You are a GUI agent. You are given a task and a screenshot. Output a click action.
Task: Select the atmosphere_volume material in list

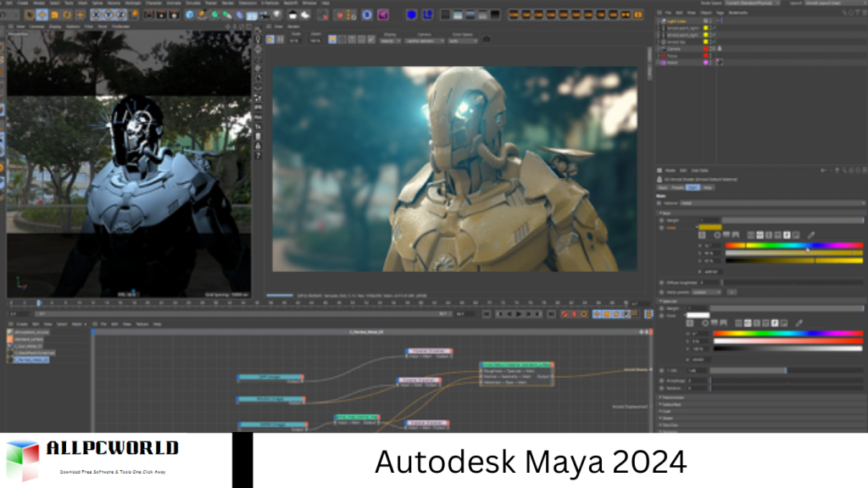pos(31,332)
